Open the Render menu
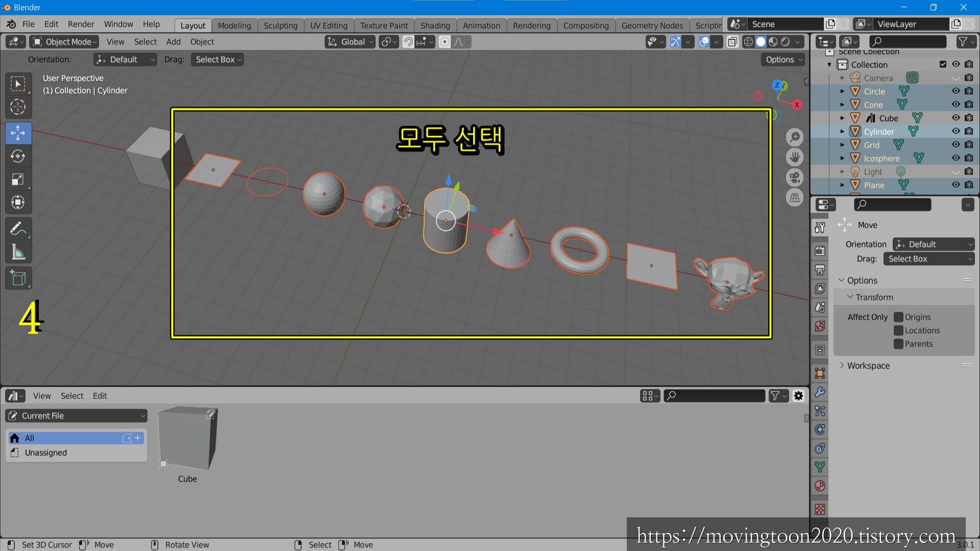This screenshot has height=551, width=980. pyautogui.click(x=81, y=24)
